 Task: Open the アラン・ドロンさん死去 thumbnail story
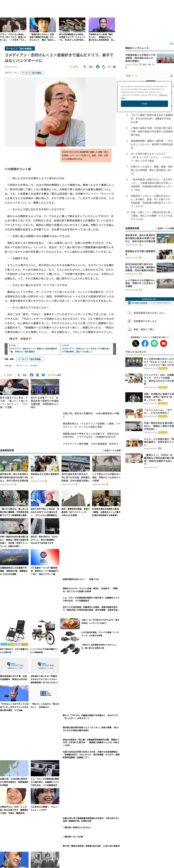point(13,30)
